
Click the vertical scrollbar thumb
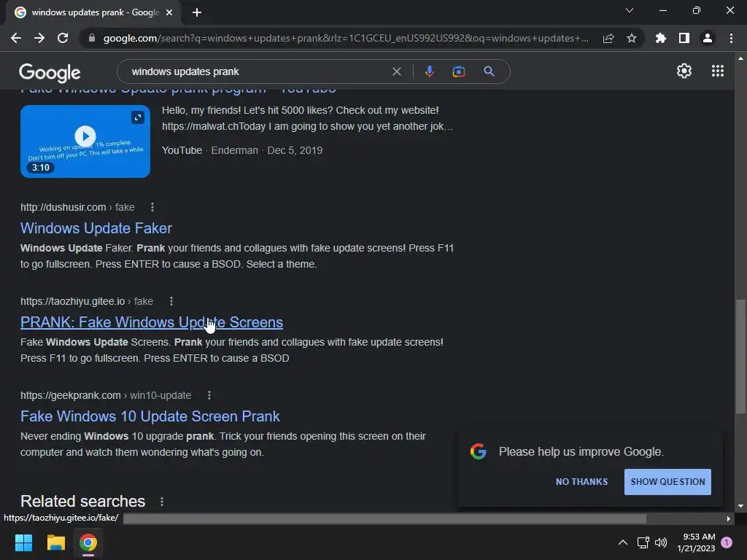point(740,356)
